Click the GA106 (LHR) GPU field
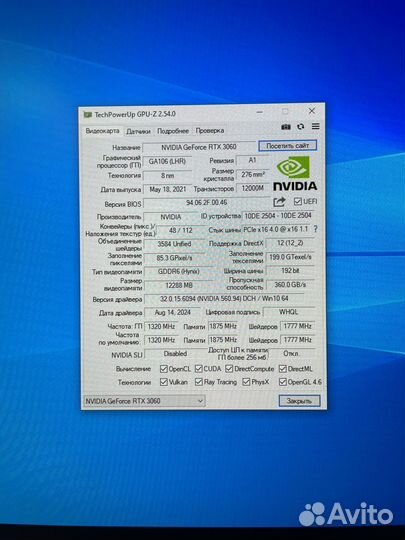 click(x=167, y=162)
